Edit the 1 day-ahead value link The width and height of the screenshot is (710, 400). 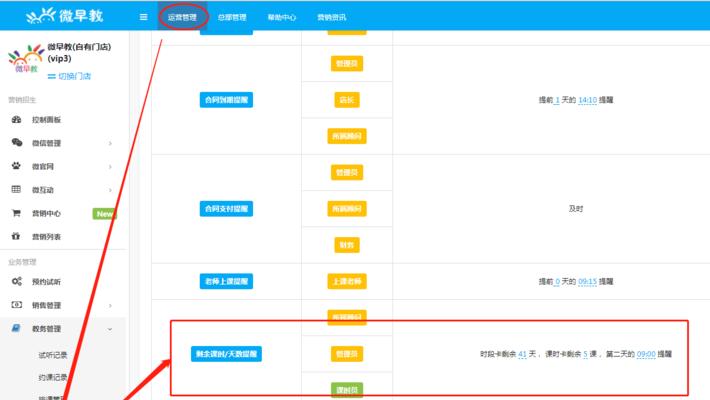[557, 100]
